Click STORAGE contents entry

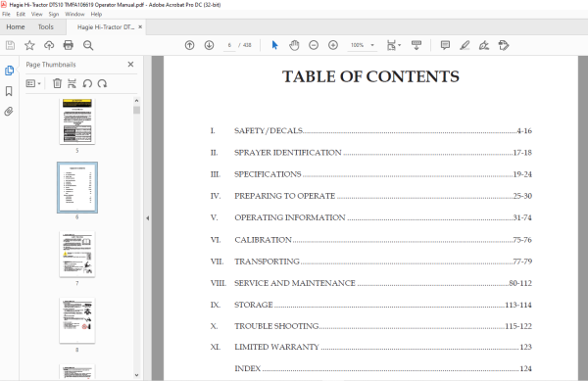tap(370, 305)
